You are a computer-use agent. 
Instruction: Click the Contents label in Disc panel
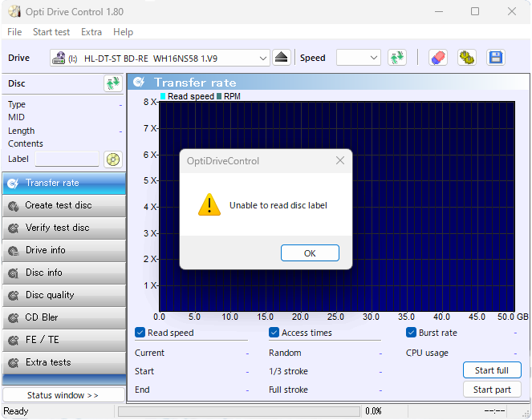[x=26, y=143]
